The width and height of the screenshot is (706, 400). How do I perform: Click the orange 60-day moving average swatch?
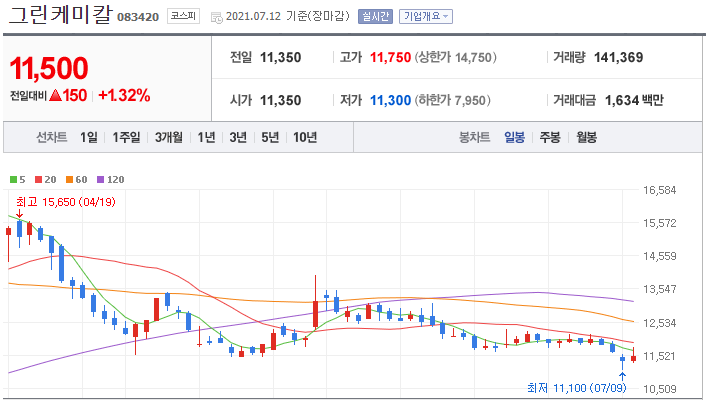tap(69, 180)
